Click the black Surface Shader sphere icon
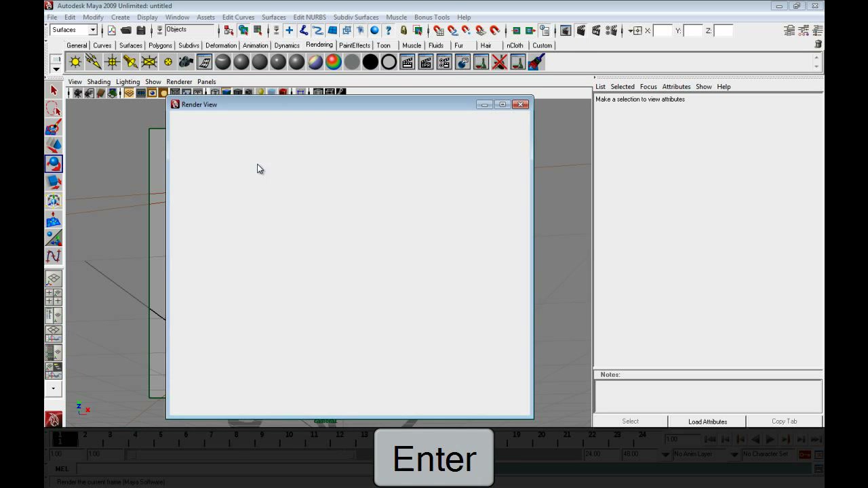The width and height of the screenshot is (868, 488). tap(370, 62)
